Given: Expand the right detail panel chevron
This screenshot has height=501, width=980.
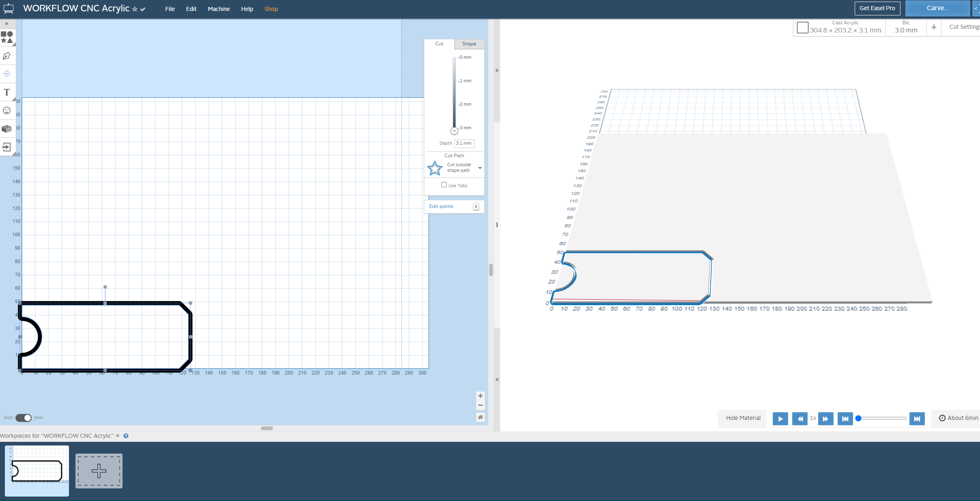Looking at the screenshot, I should click(496, 70).
